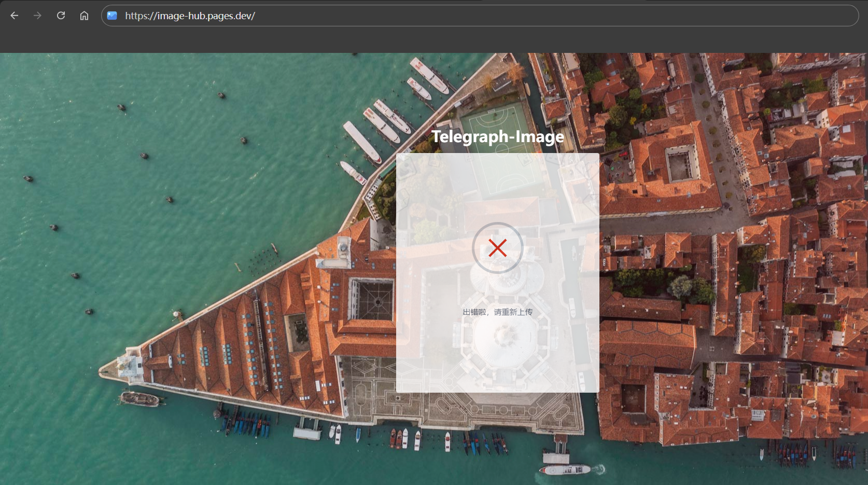
Task: Click the old sailing ship near shore
Action: click(x=139, y=398)
